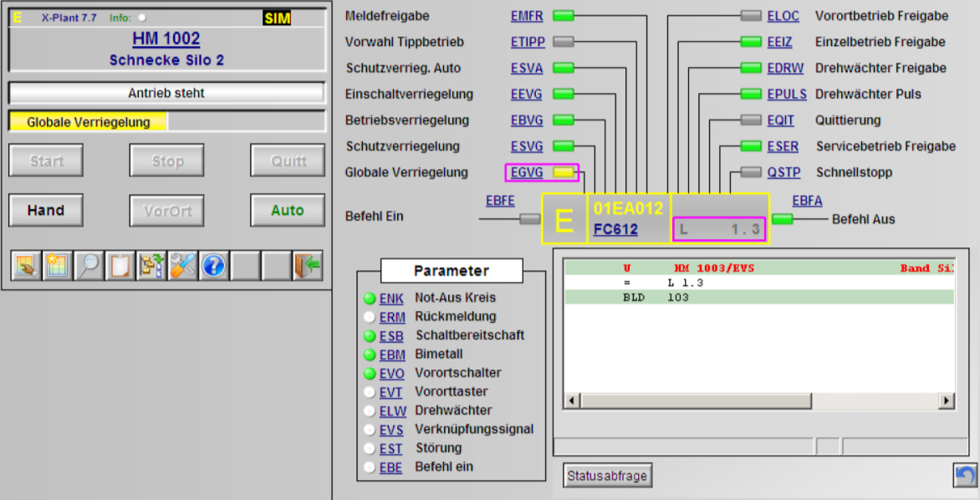980x500 pixels.
Task: Click the ETIPP grey status indicator
Action: tap(564, 42)
